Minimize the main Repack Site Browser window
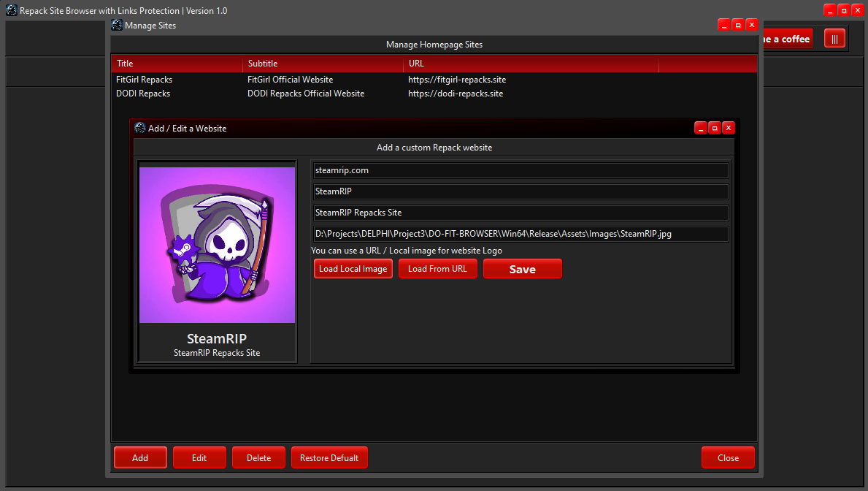This screenshot has width=868, height=491. point(830,10)
